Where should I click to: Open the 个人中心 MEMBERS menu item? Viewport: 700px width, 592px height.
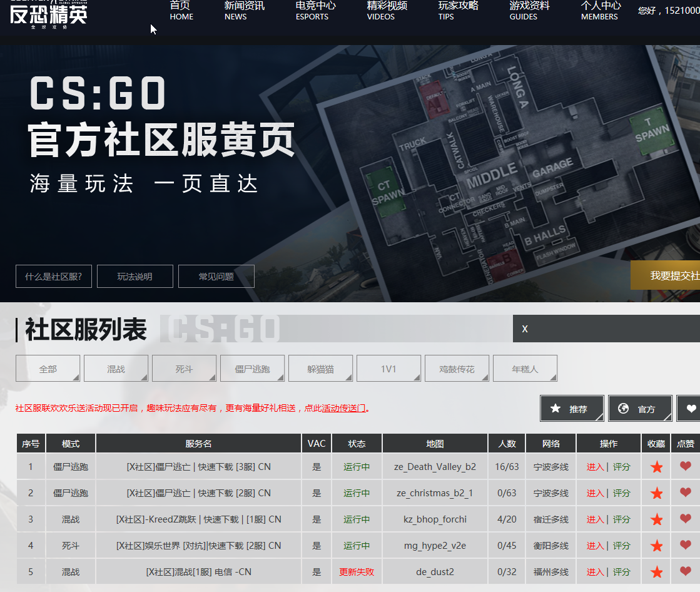tap(599, 11)
